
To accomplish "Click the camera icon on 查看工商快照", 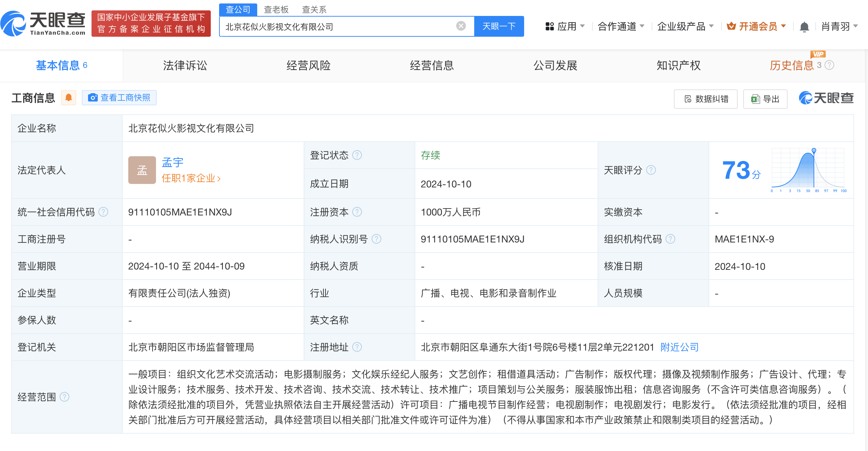I will pyautogui.click(x=93, y=98).
